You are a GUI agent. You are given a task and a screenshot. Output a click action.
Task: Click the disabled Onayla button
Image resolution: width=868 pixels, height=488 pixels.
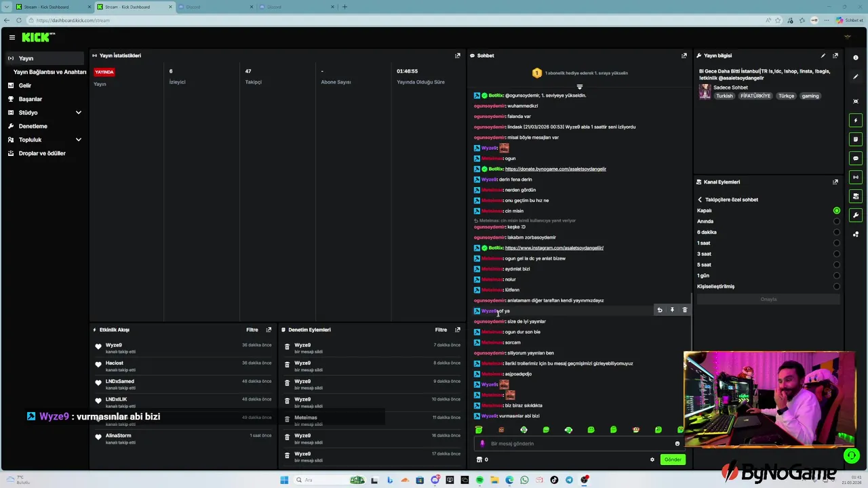768,300
